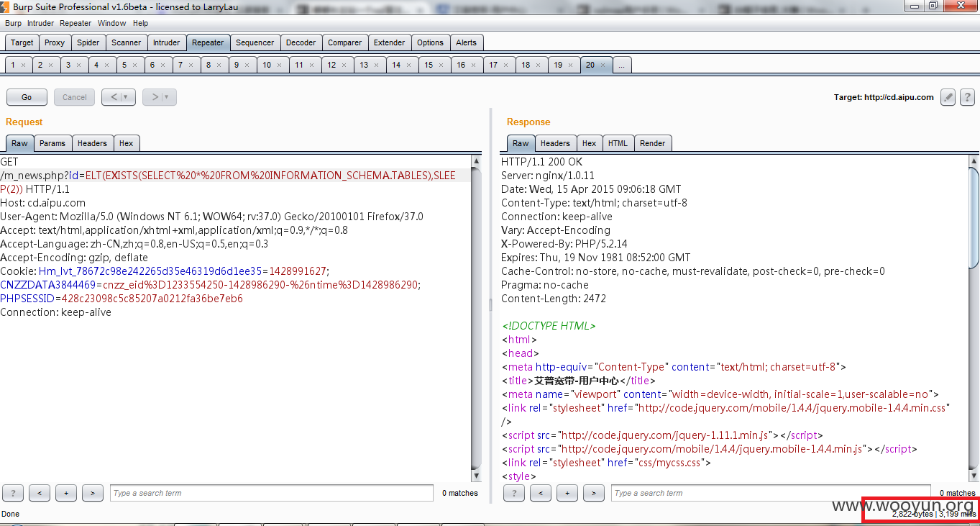Switch to the Options tool tab

click(x=431, y=42)
